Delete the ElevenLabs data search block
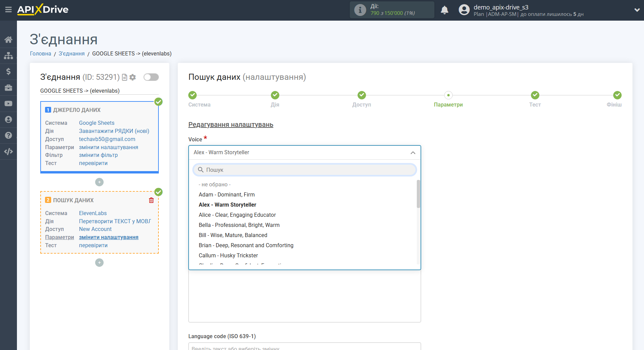 click(151, 200)
